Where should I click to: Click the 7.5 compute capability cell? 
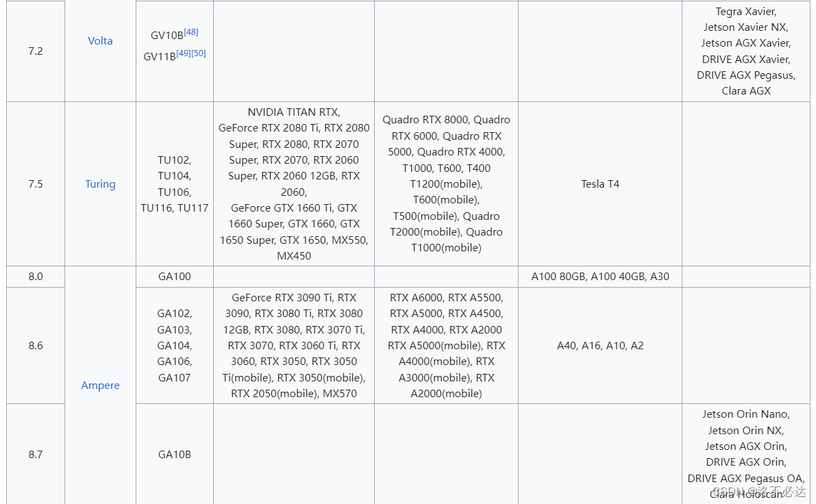[36, 184]
